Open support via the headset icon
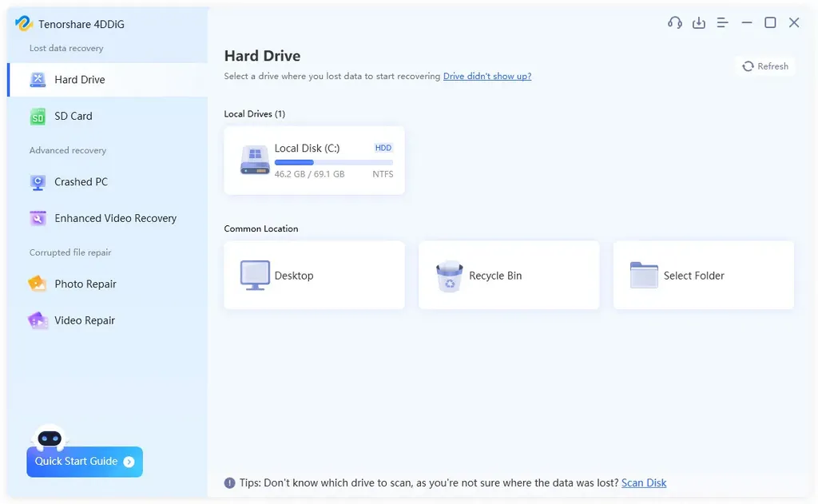 click(674, 23)
